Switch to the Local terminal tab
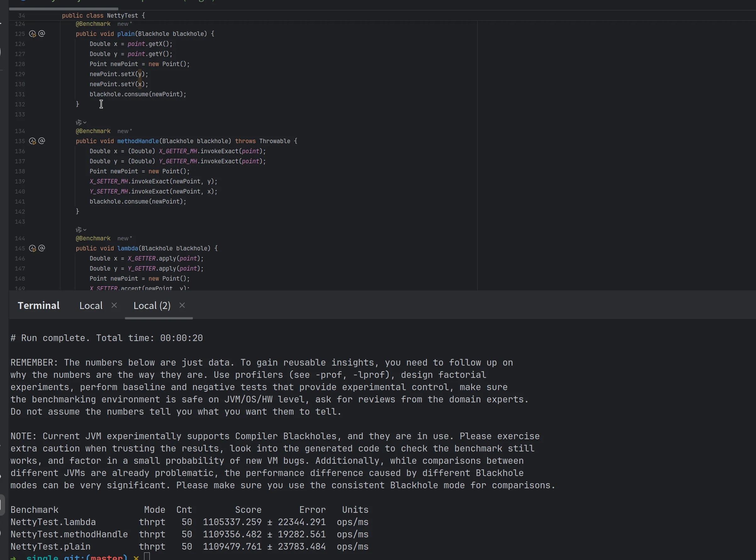The height and width of the screenshot is (560, 756). 91,306
